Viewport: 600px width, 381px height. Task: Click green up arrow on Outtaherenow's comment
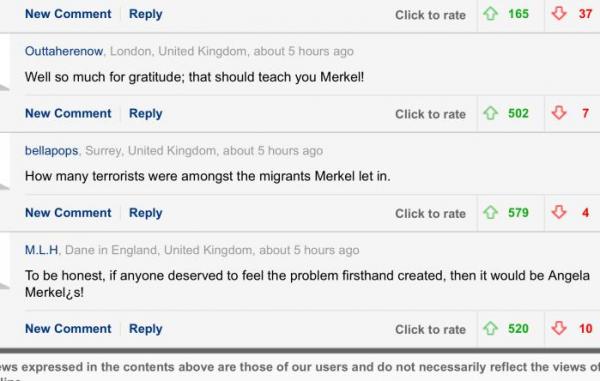490,113
